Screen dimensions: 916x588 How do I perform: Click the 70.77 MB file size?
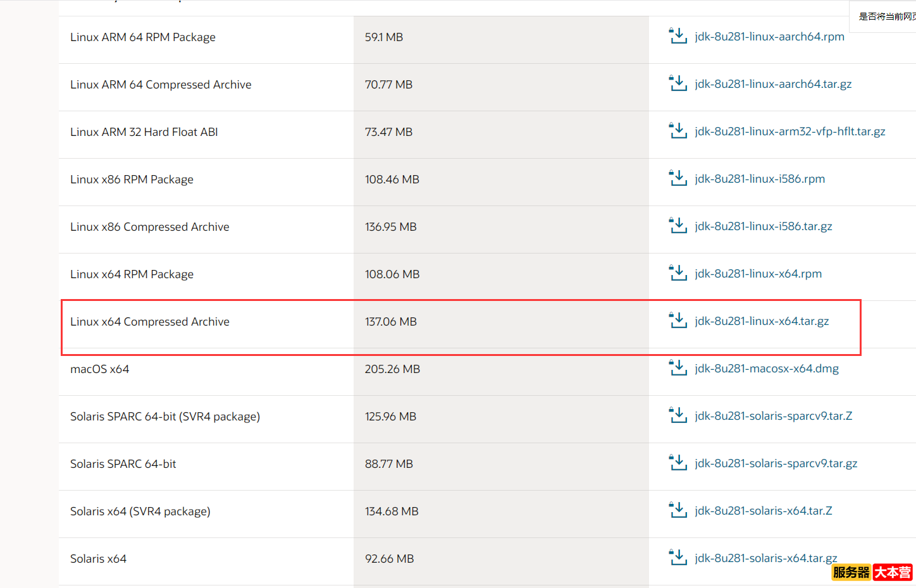tap(388, 85)
